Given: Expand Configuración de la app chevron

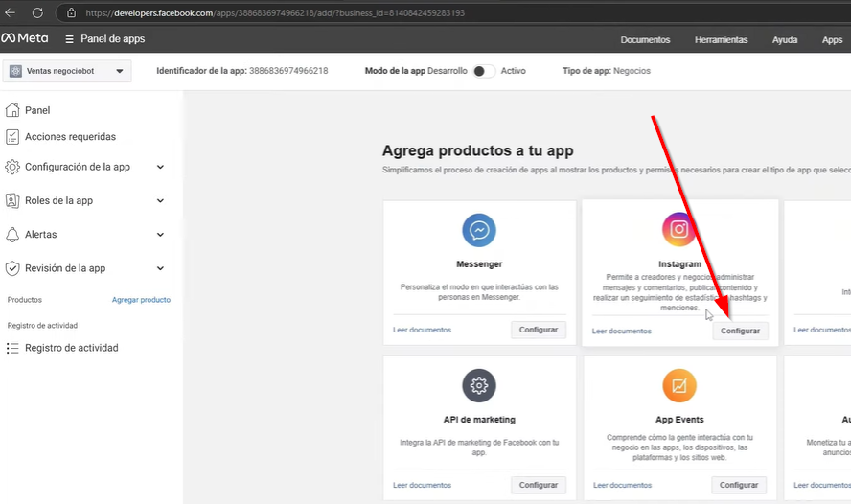Looking at the screenshot, I should (161, 167).
